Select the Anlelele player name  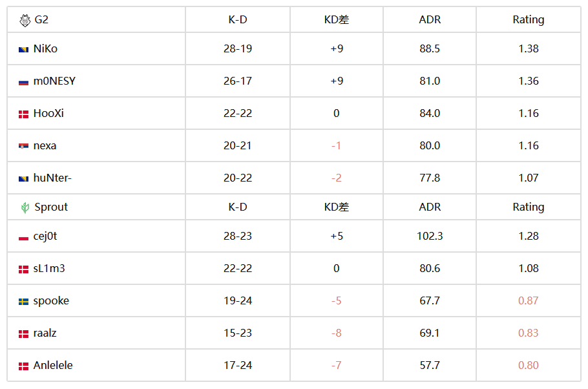(53, 365)
